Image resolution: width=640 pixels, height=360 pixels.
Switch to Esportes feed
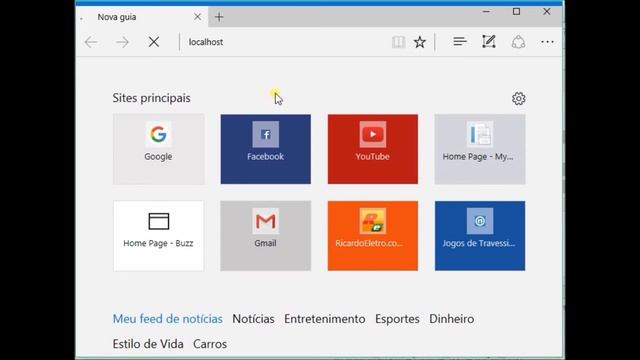point(397,319)
